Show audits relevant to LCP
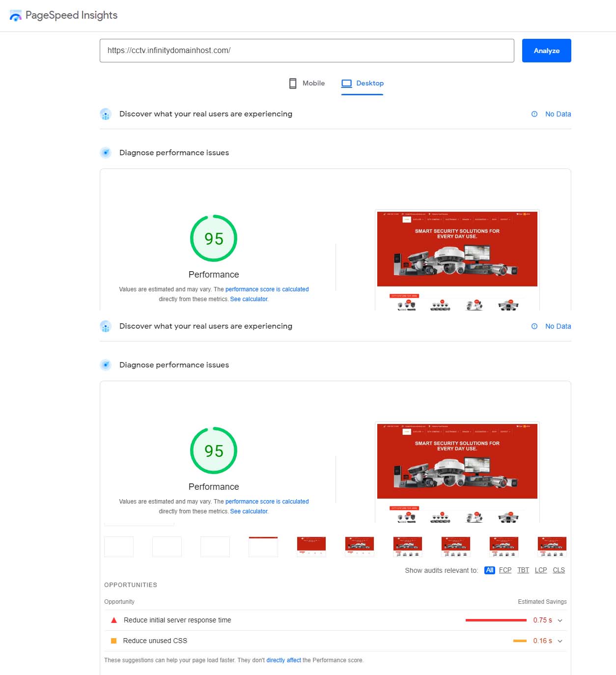Viewport: 616px width, 675px height. click(541, 570)
